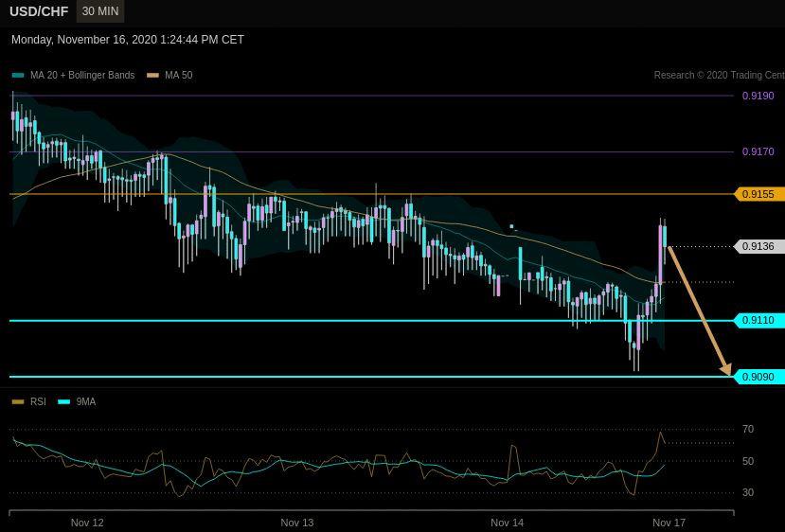This screenshot has height=532, width=785.
Task: Toggle the MA 50 legend entry
Action: click(x=169, y=75)
